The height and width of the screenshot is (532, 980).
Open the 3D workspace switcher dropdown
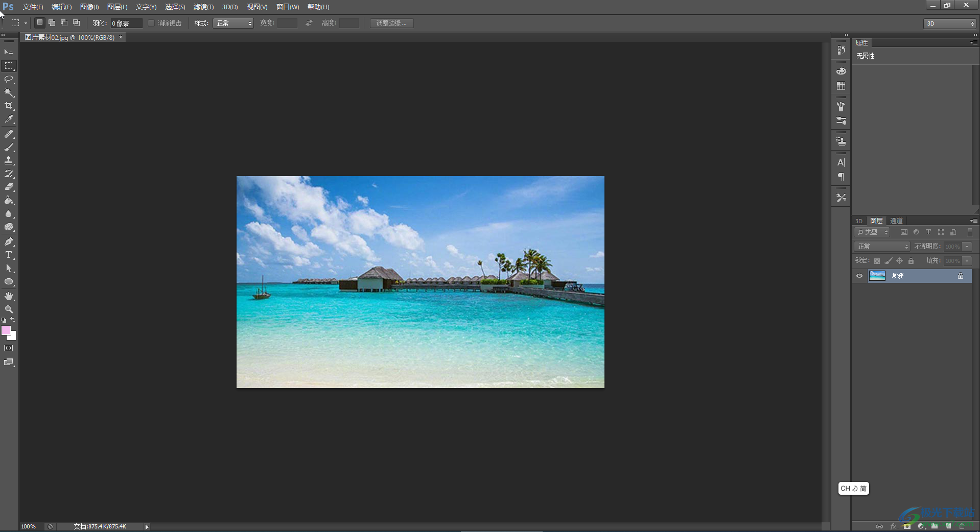(x=950, y=23)
